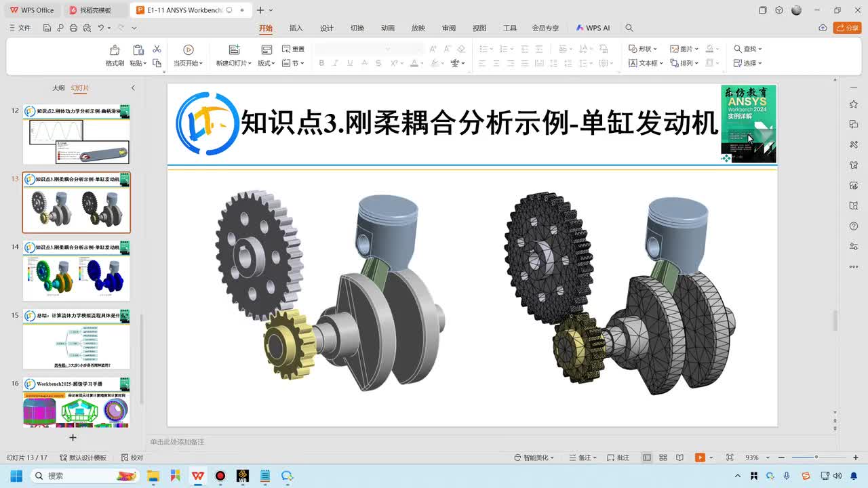Click the Paste (粘贴) clipboard icon
This screenshot has width=868, height=488.
(138, 50)
